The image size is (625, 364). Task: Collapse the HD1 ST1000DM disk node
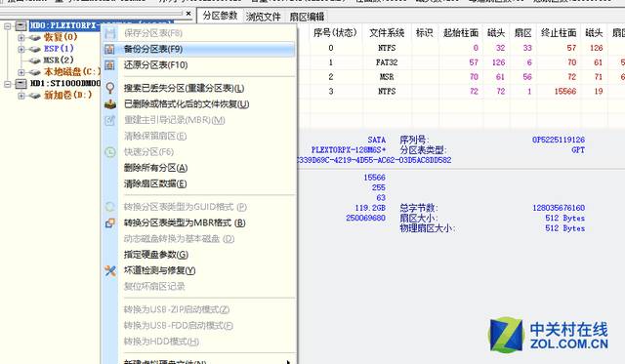8,84
